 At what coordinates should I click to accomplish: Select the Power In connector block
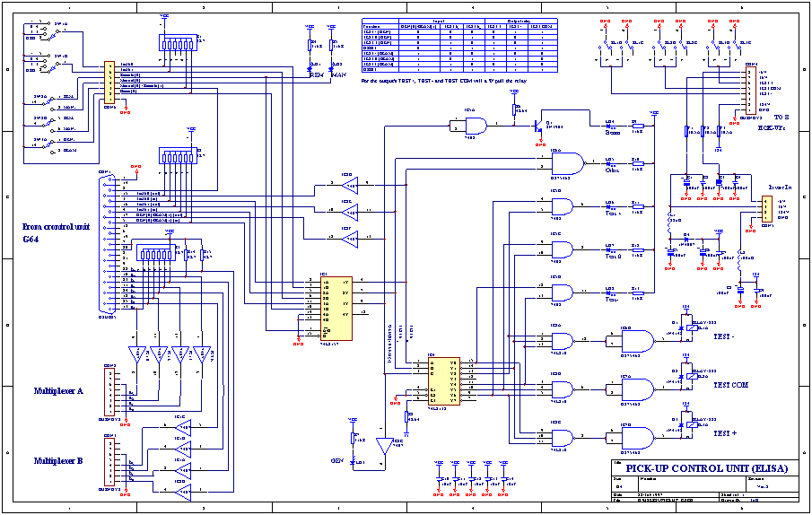(x=764, y=209)
